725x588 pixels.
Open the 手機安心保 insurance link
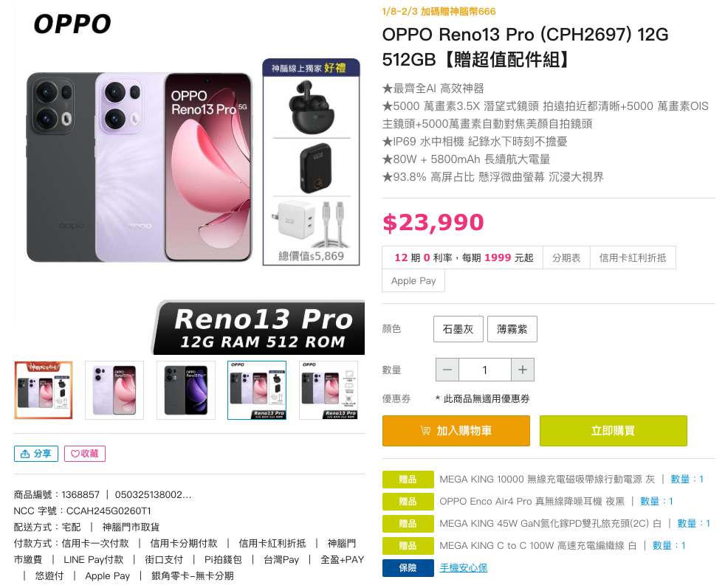point(464,567)
